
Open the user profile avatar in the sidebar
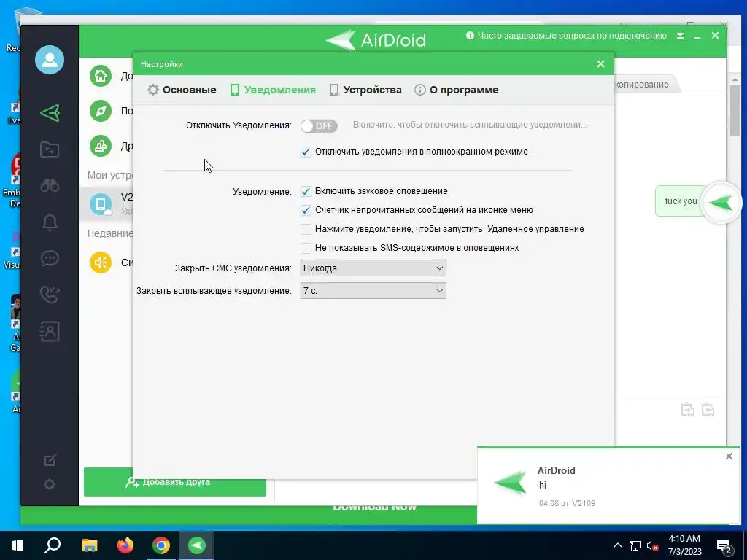pos(50,60)
